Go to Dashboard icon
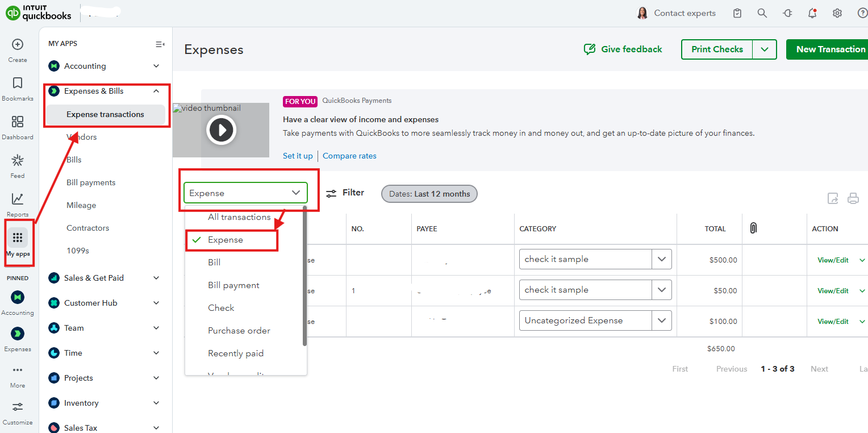The height and width of the screenshot is (433, 868). pos(18,122)
